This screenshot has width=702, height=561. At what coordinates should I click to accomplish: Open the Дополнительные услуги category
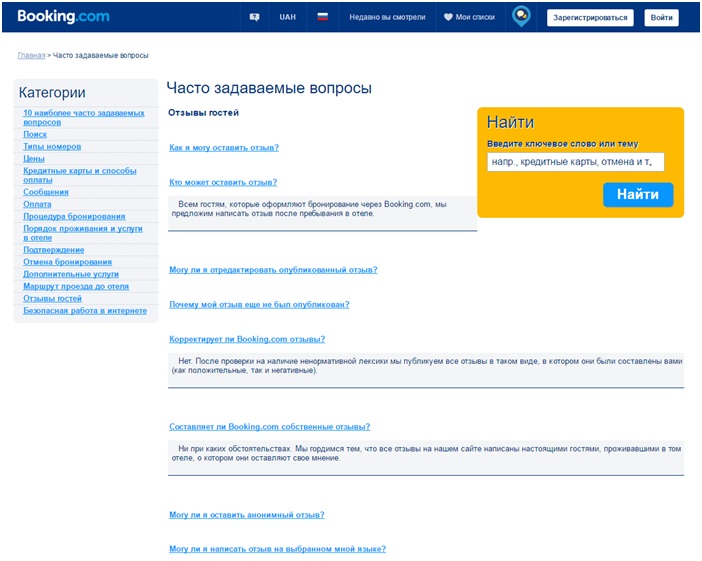click(x=71, y=274)
